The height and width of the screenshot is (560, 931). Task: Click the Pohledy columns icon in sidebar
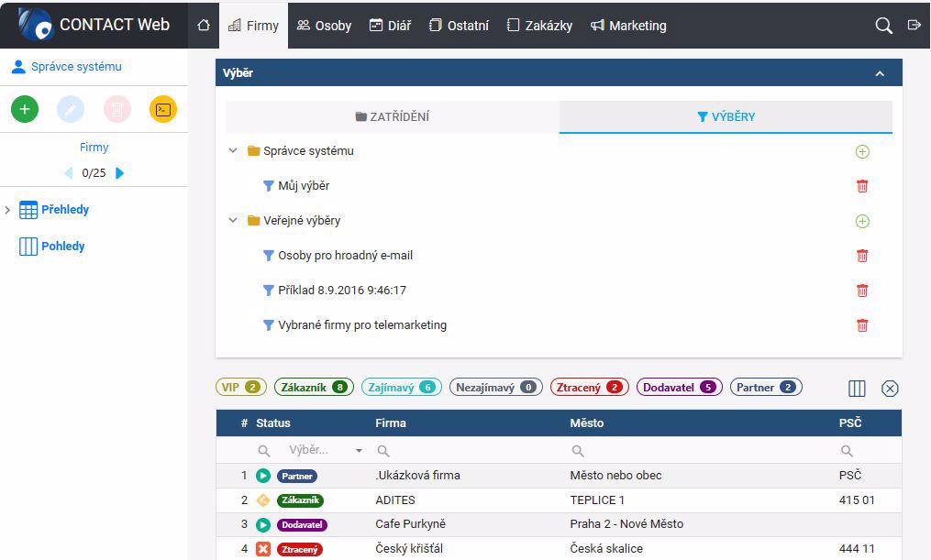coord(28,247)
